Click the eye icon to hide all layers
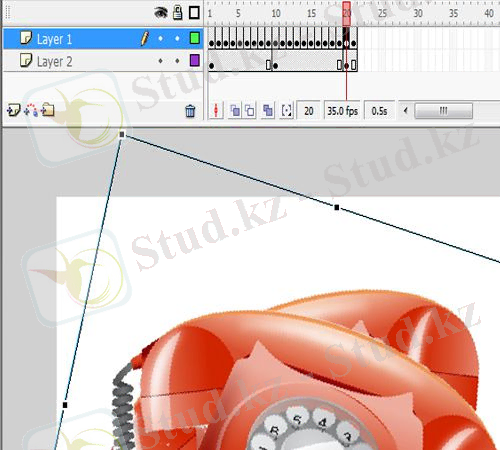500x450 pixels. pyautogui.click(x=161, y=13)
